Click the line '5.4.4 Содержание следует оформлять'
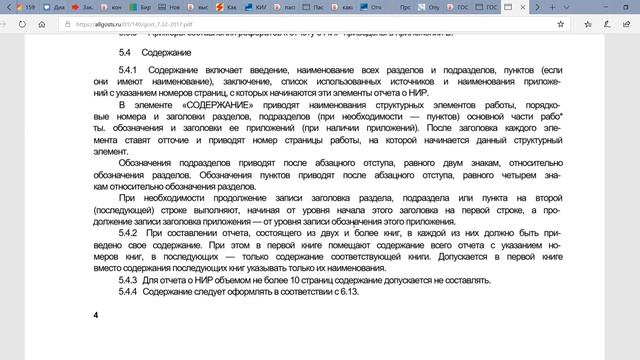 (x=239, y=292)
